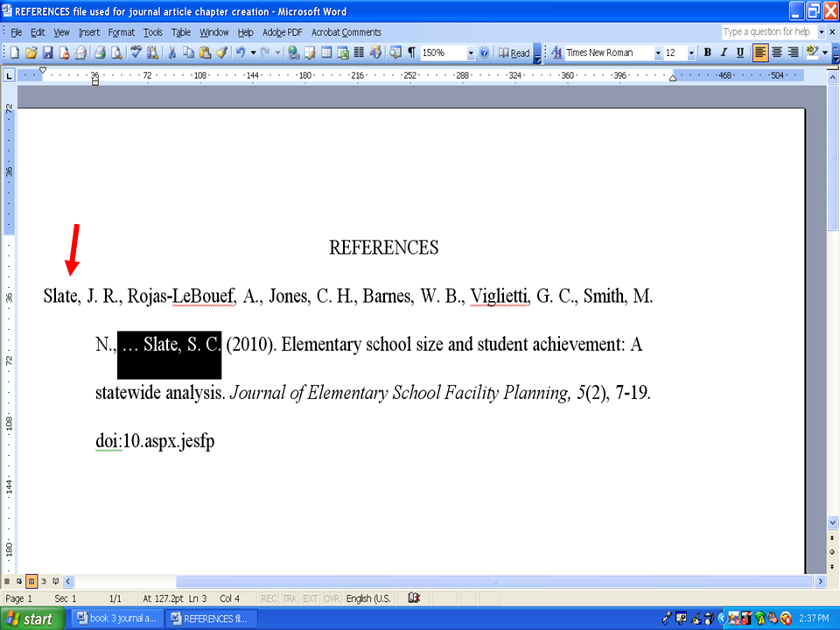Image resolution: width=840 pixels, height=630 pixels.
Task: Open Styles and Formatting pane
Action: 556,52
